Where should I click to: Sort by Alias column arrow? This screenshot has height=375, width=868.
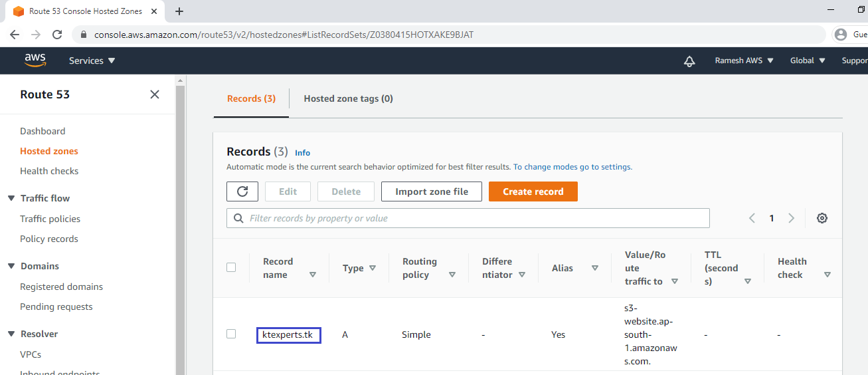pos(595,268)
